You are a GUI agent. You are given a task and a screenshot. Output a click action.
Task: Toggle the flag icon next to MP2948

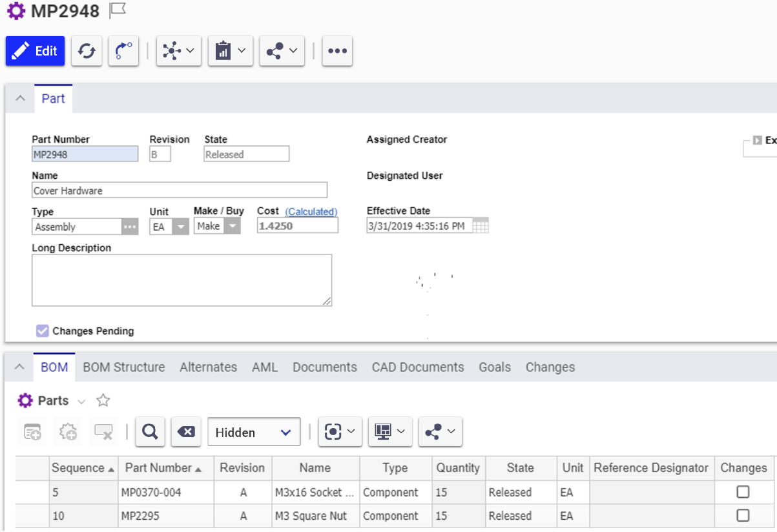click(x=118, y=10)
